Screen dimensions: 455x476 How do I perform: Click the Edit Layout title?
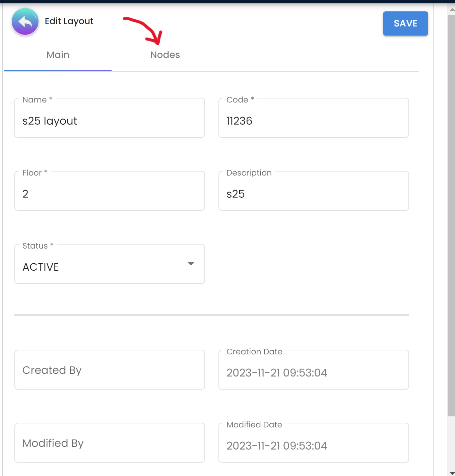coord(69,21)
